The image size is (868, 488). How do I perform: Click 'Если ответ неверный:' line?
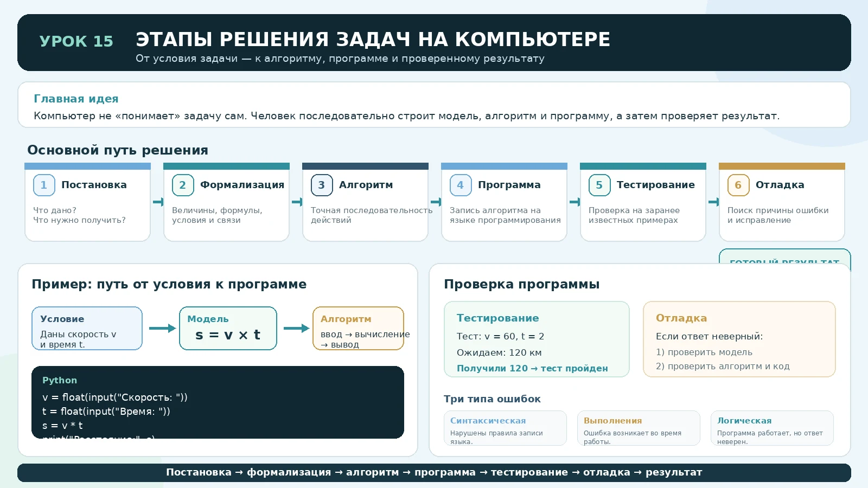click(x=709, y=336)
